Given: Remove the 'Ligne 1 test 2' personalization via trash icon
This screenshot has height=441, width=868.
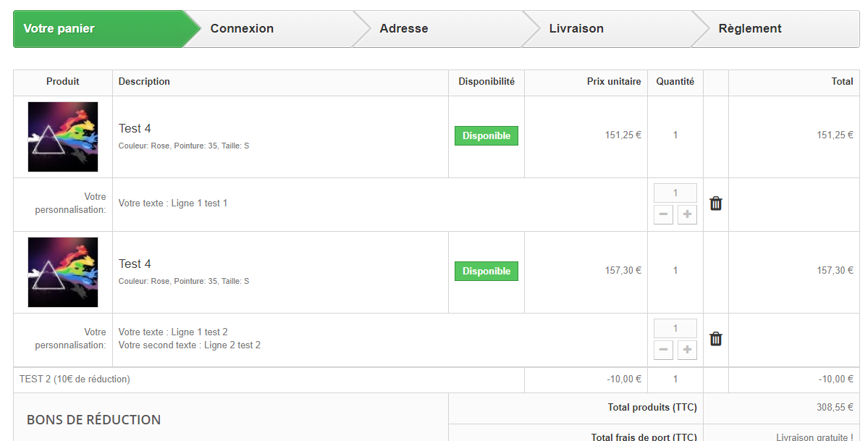Looking at the screenshot, I should pyautogui.click(x=716, y=339).
